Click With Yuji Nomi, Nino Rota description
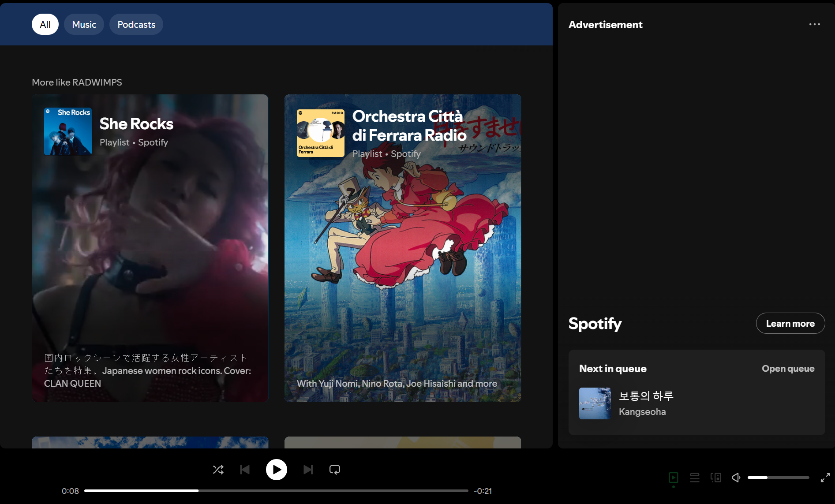The height and width of the screenshot is (504, 835). pos(397,384)
